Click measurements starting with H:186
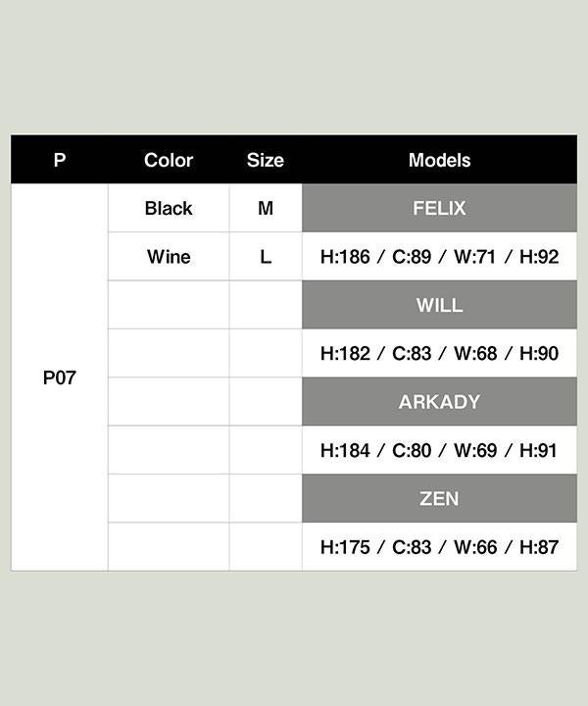This screenshot has width=588, height=706. (x=440, y=257)
